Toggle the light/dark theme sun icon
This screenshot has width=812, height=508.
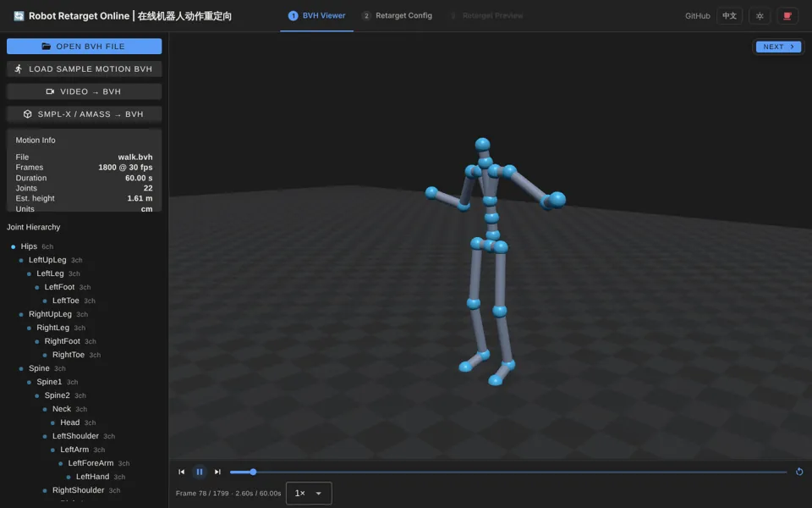[x=760, y=16]
